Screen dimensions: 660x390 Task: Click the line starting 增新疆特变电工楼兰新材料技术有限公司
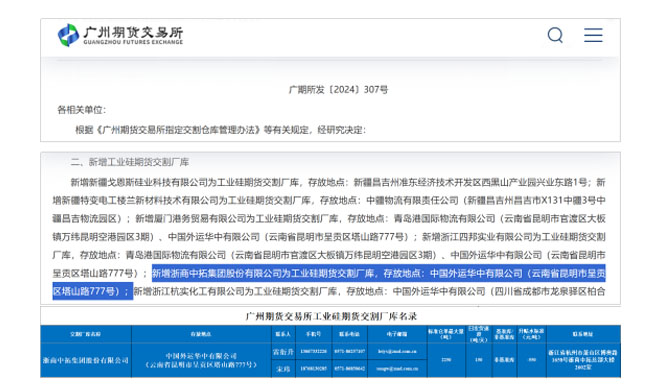coord(329,200)
